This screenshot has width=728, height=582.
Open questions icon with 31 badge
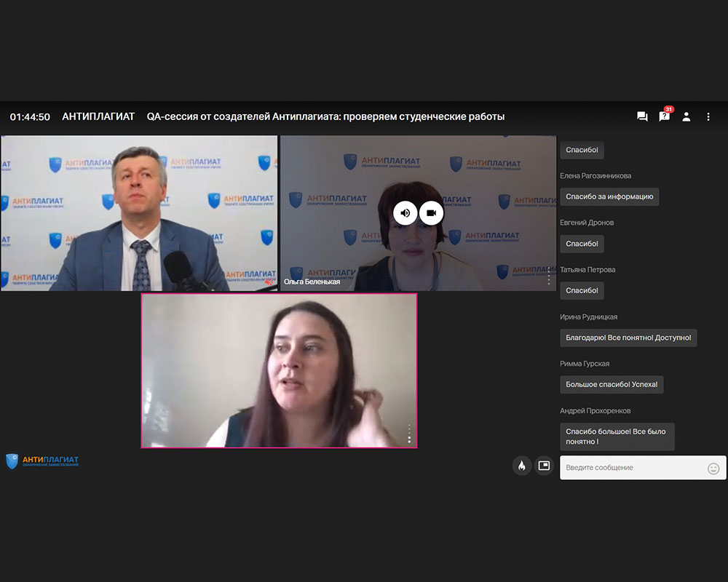[x=665, y=115]
